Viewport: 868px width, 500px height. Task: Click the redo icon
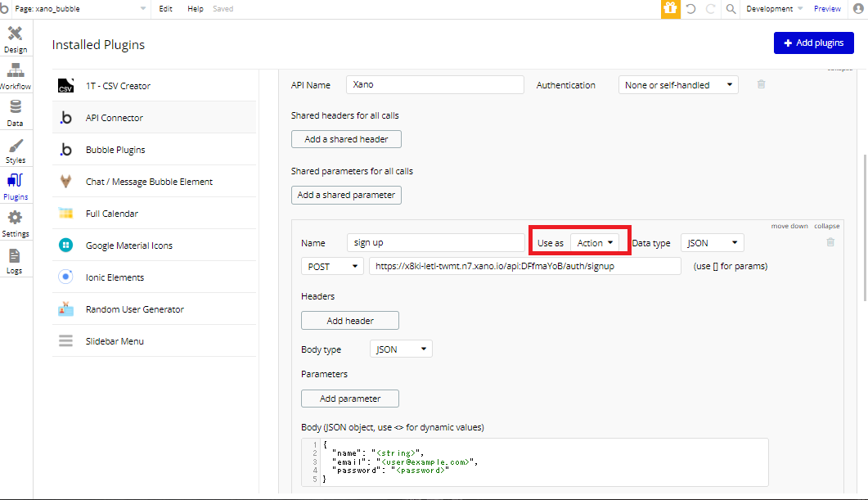coord(711,9)
